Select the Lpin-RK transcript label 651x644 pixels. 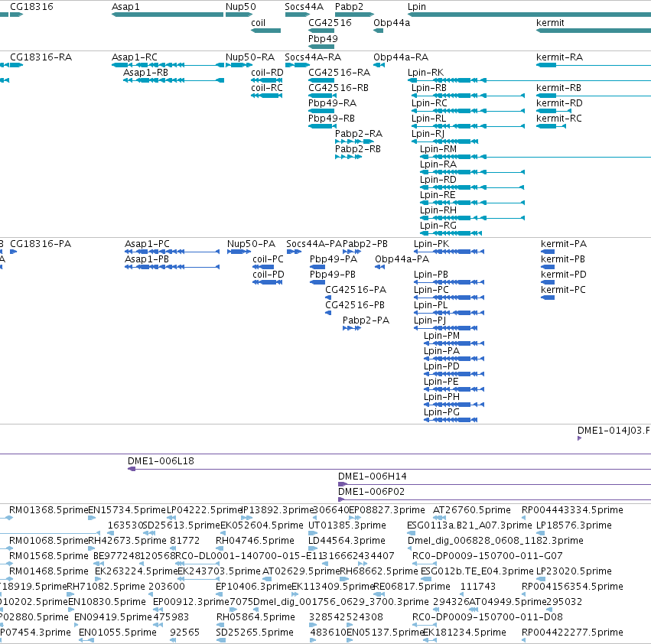coord(425,73)
